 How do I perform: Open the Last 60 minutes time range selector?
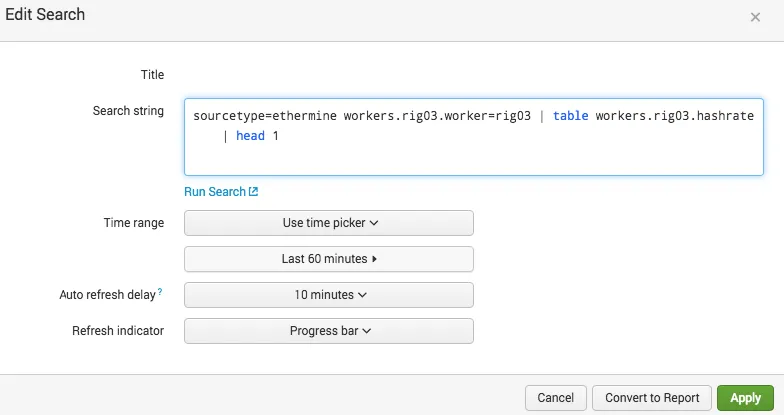(x=328, y=259)
